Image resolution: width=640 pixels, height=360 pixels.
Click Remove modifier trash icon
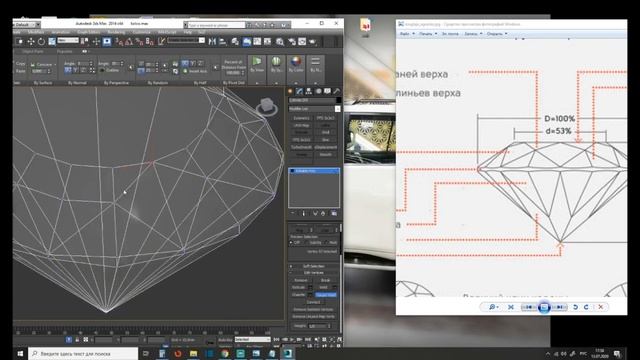click(x=323, y=213)
